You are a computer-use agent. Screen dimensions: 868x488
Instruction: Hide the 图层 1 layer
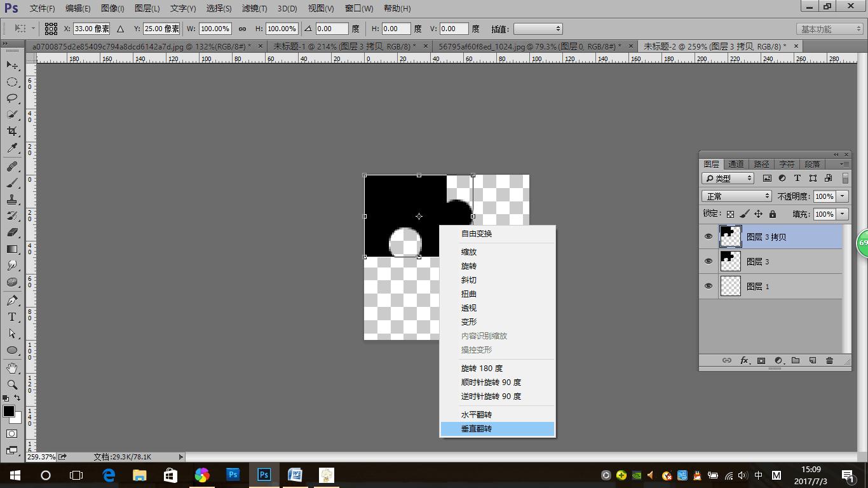pos(709,286)
